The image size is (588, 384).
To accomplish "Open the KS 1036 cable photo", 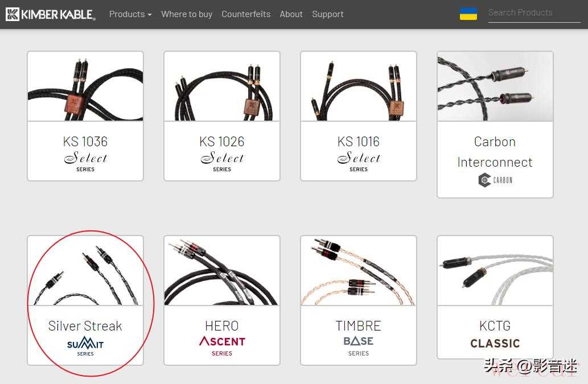I will (85, 86).
